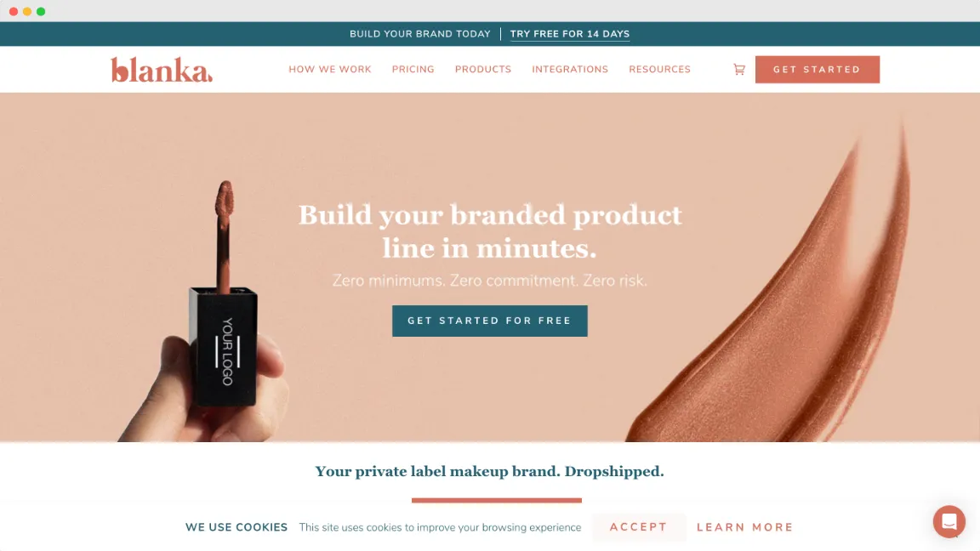Click the blanka logo
This screenshot has width=980, height=551.
[162, 70]
